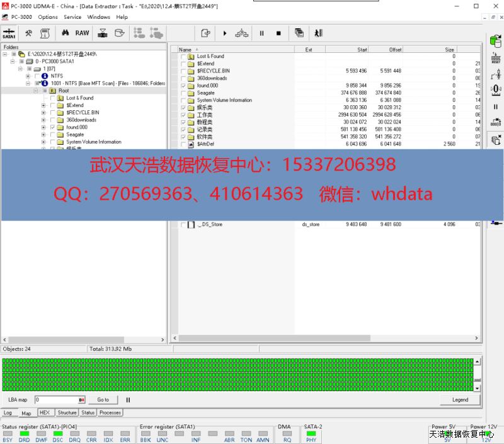Click the pause icon beside Go to
Image resolution: width=504 pixels, height=444 pixels.
click(x=129, y=400)
